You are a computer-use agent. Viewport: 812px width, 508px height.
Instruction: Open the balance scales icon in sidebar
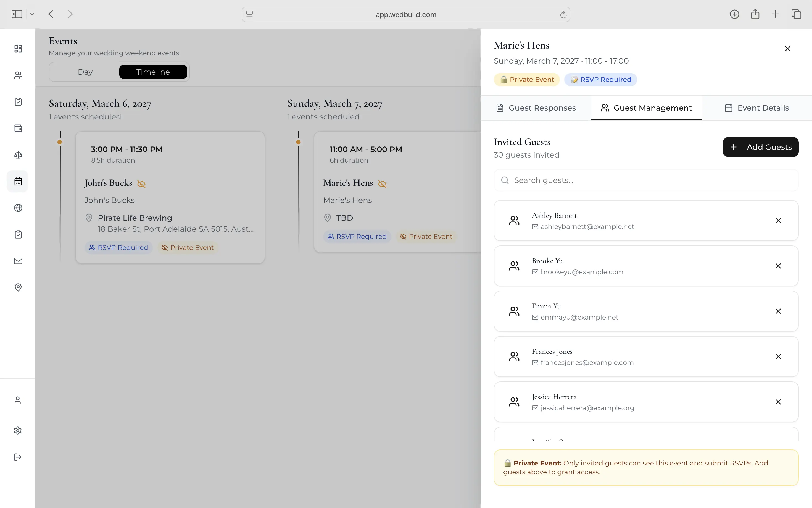pos(18,155)
